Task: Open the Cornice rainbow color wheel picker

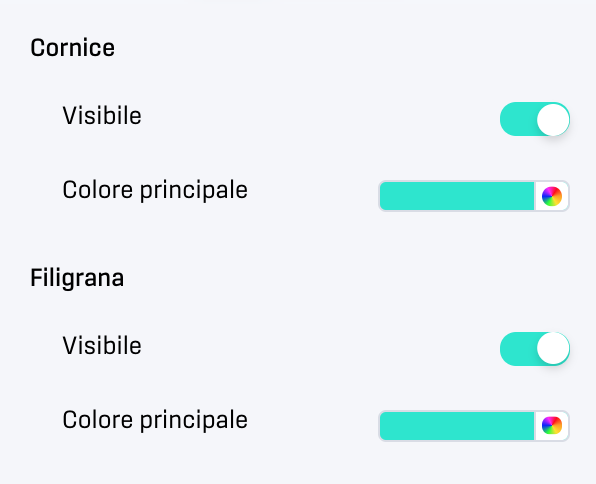Action: click(552, 196)
